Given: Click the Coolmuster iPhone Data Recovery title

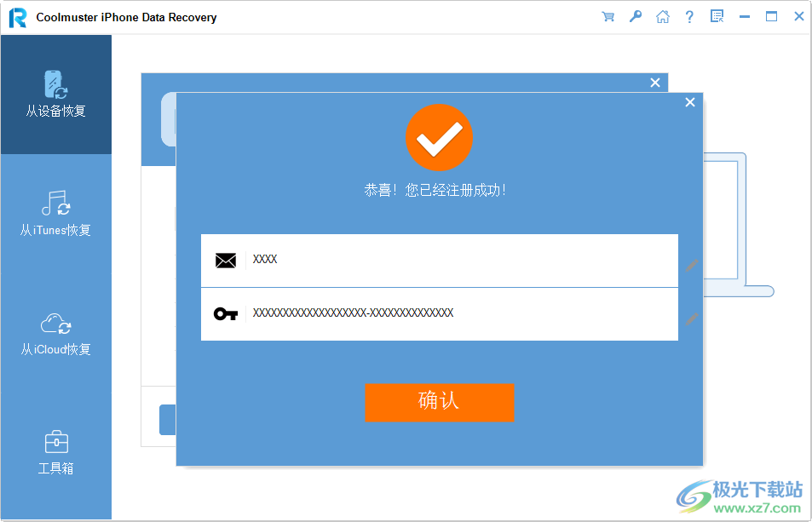Looking at the screenshot, I should coord(126,18).
